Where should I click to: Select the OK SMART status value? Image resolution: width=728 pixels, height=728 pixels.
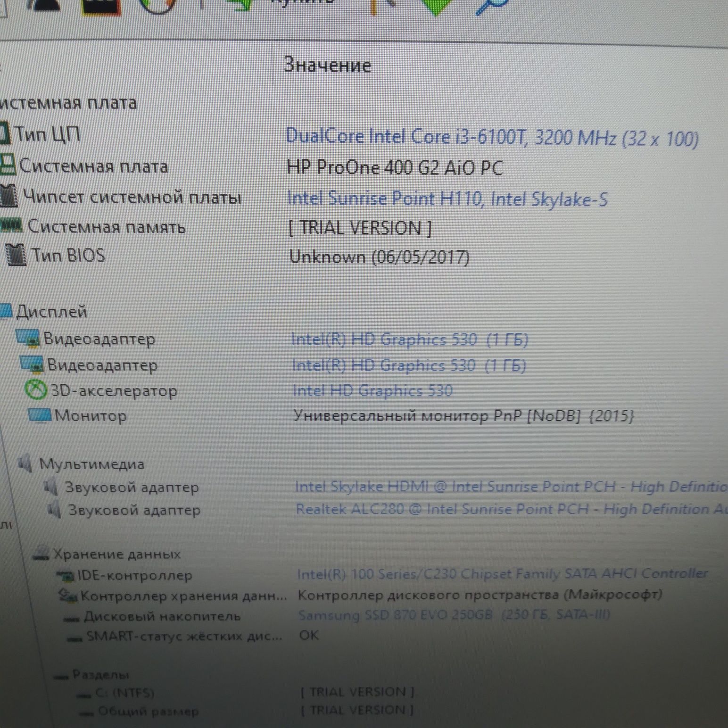tap(309, 635)
